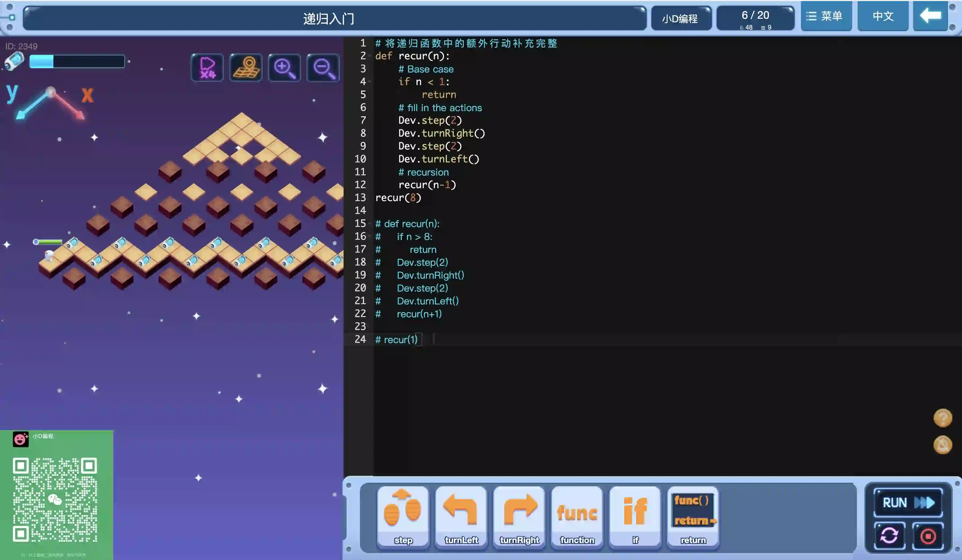Collapse the if n < 1 fold
Screen dimensions: 962x560
(370, 82)
